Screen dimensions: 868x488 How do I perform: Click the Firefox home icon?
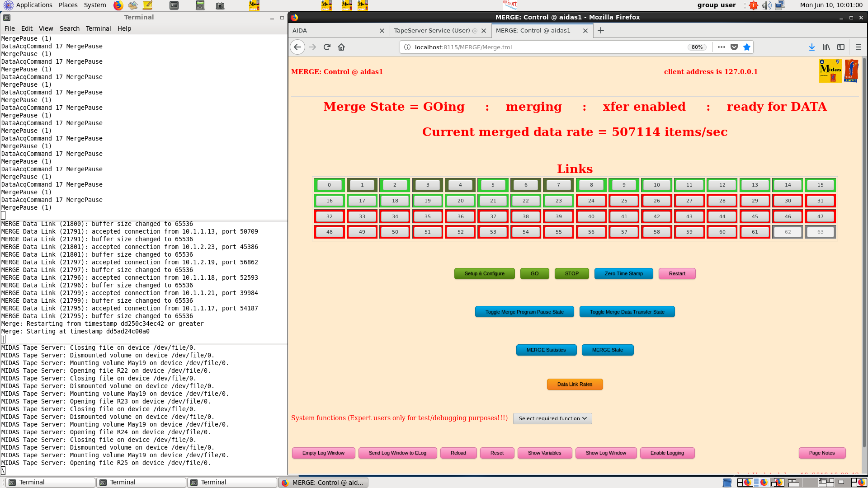(341, 47)
